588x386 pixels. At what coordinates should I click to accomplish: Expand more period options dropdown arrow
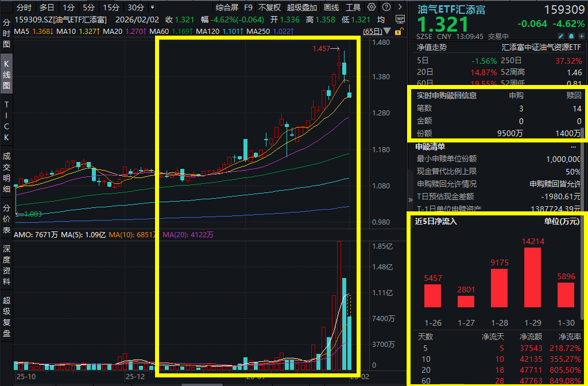pyautogui.click(x=152, y=7)
